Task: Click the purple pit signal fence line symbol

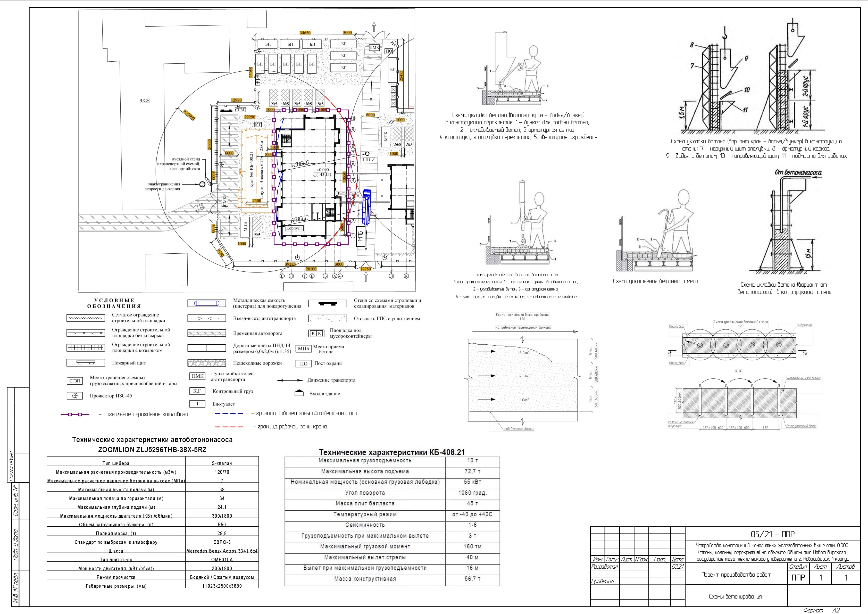Action: (x=75, y=414)
